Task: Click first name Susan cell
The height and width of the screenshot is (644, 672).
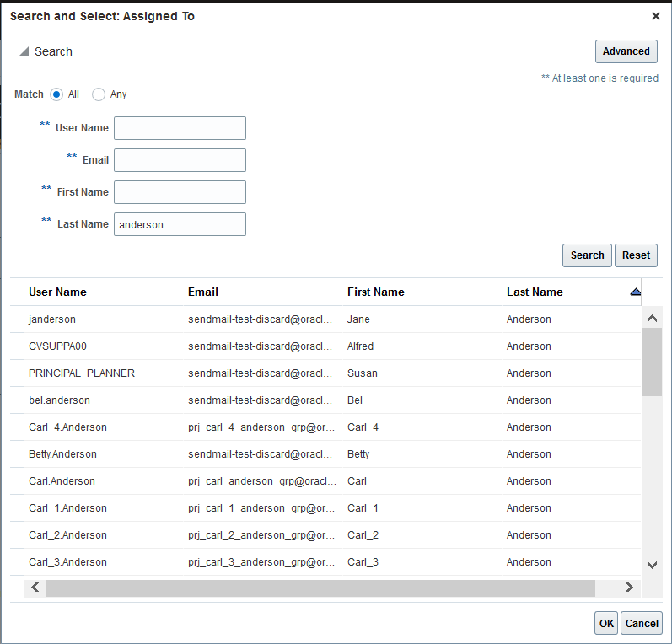Action: [x=422, y=373]
